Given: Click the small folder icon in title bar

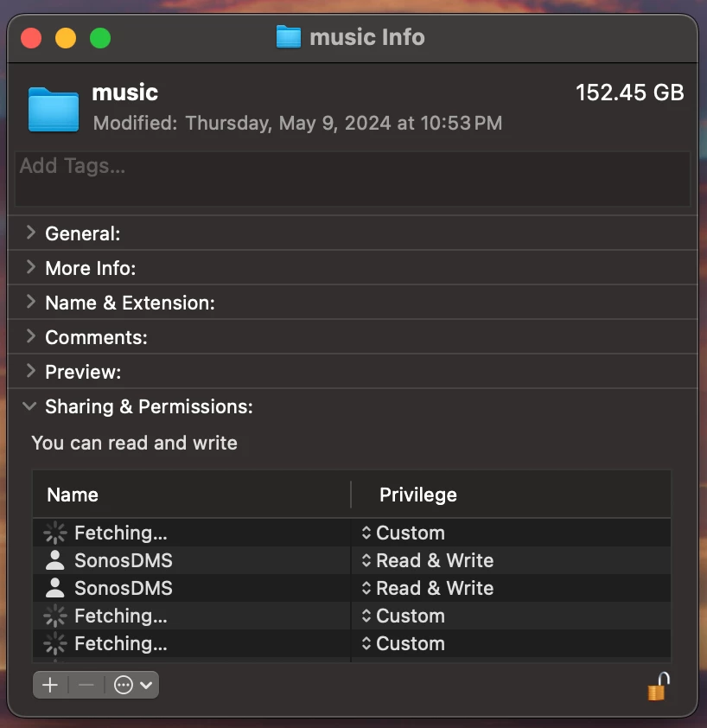Looking at the screenshot, I should point(288,37).
